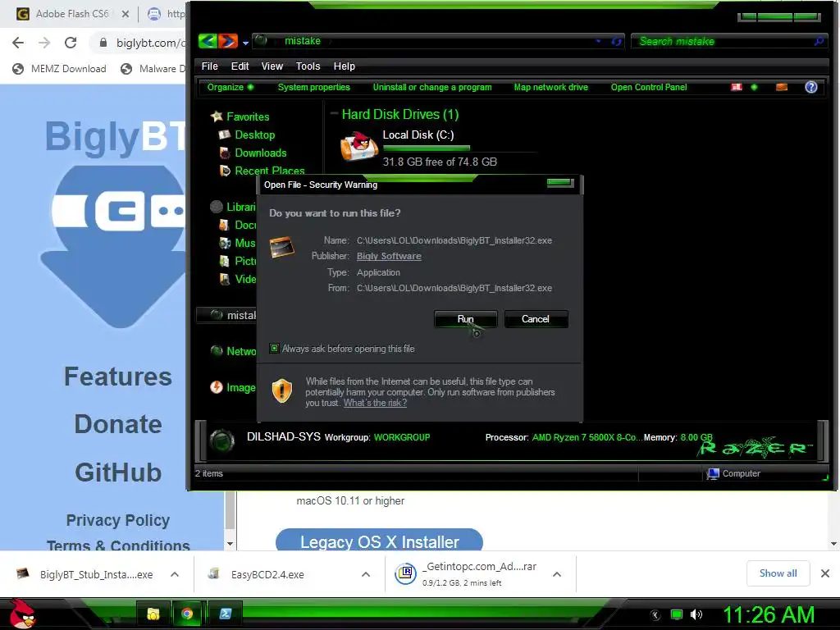This screenshot has height=630, width=840.
Task: Click Open Control Panel
Action: click(649, 87)
